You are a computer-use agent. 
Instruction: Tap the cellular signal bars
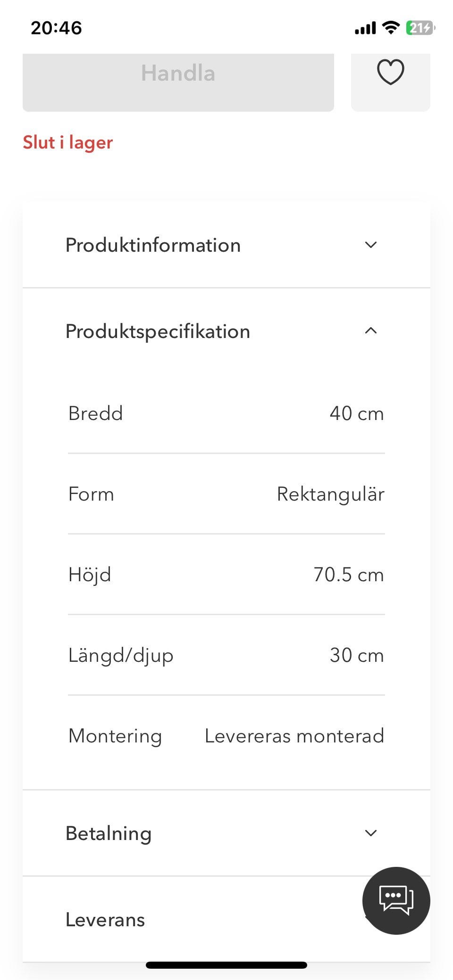[365, 28]
